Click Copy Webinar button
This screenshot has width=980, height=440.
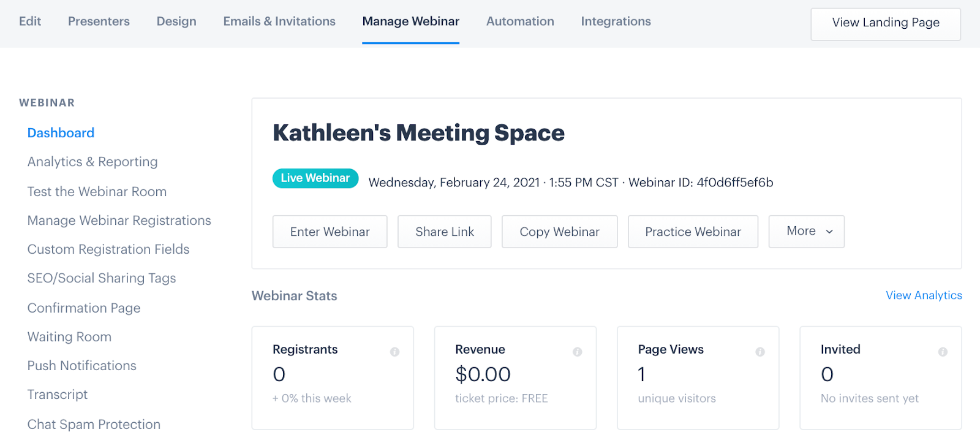[559, 232]
